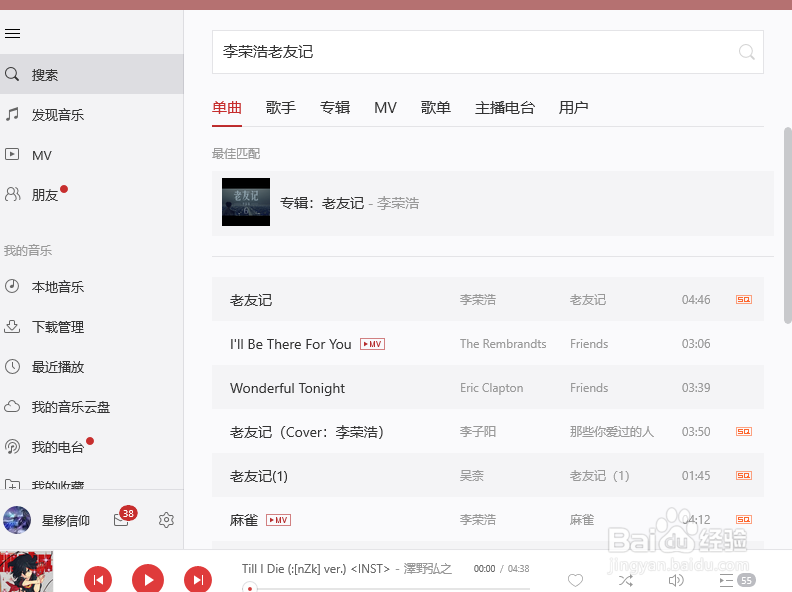
Task: Open album Friends of Wonderful Tonight row
Action: click(589, 387)
